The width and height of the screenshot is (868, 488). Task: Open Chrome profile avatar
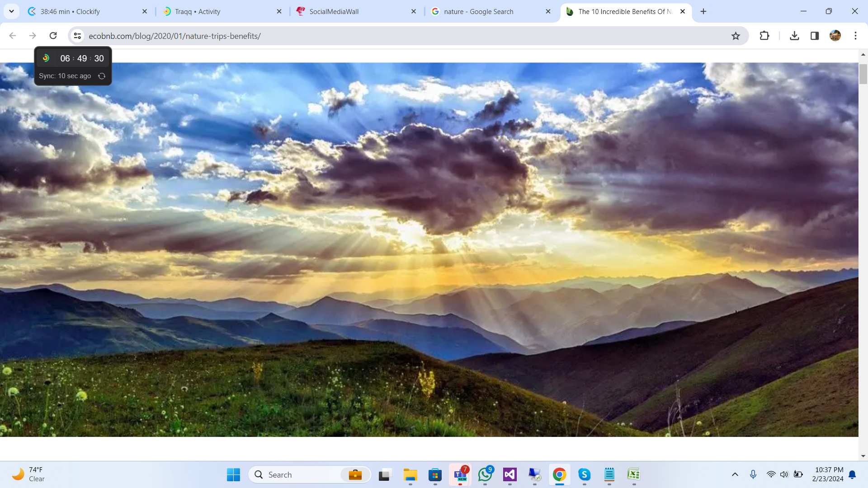[x=835, y=36]
